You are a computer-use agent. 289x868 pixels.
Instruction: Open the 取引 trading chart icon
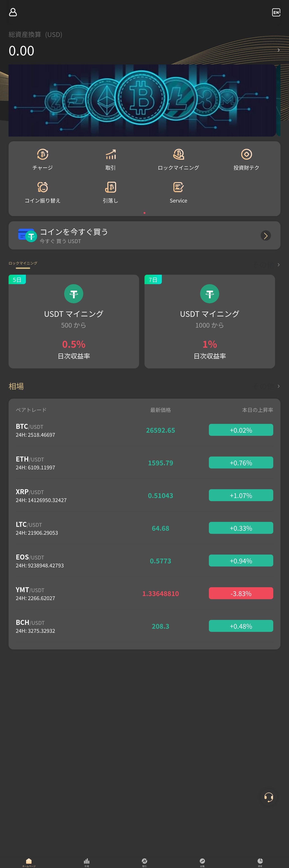110,154
